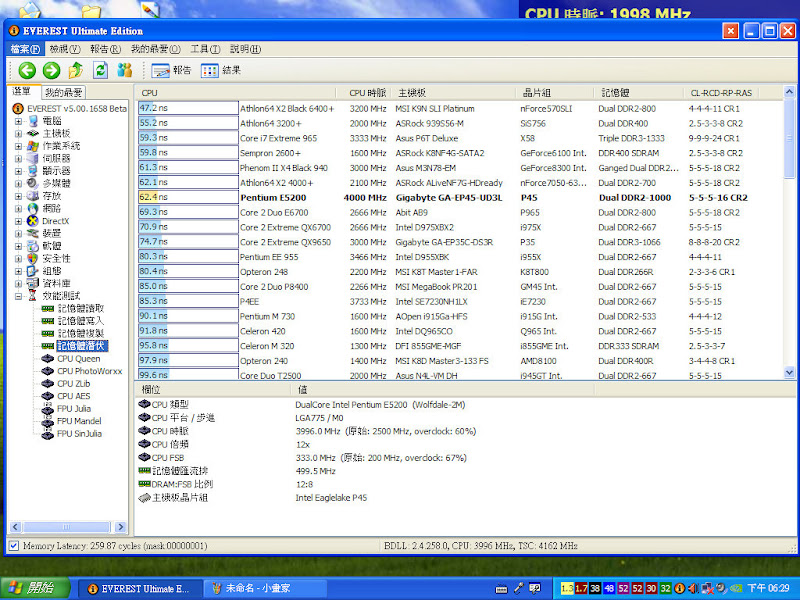
Task: Select FPU Julia benchmark in tree
Action: pyautogui.click(x=73, y=408)
